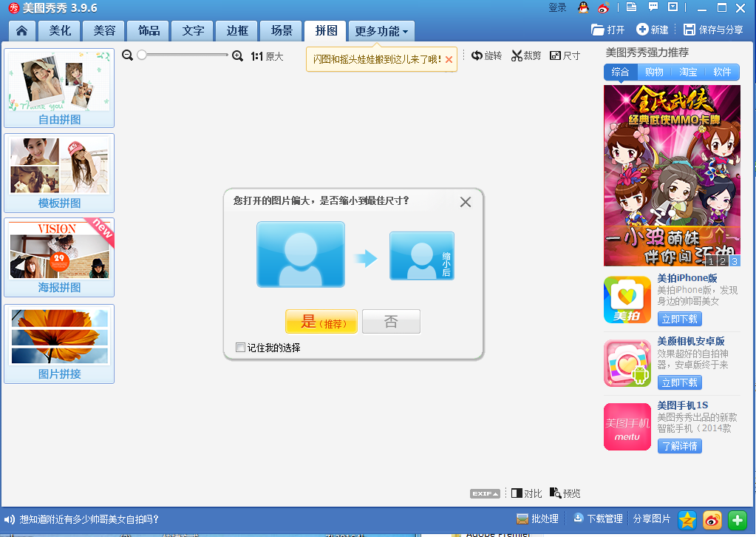Open 保存与分享 save option
Image resolution: width=756 pixels, height=537 pixels.
tap(713, 30)
